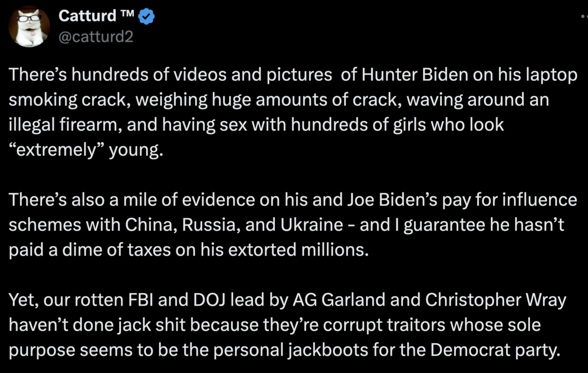This screenshot has height=373, width=588.
Task: Open the cat profile avatar
Action: coord(29,26)
